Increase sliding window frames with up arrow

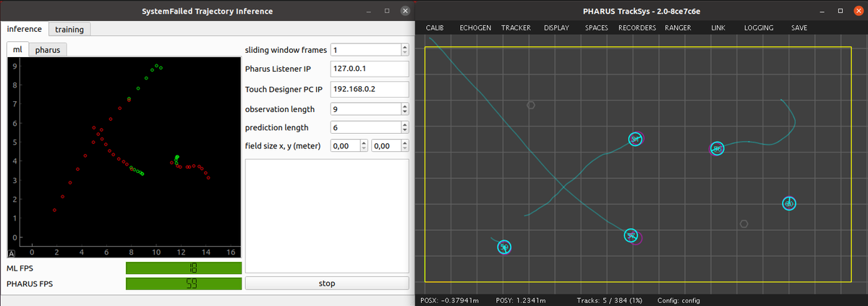404,47
